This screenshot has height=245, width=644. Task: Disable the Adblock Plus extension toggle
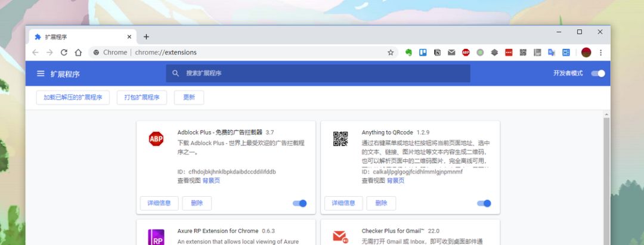[300, 203]
